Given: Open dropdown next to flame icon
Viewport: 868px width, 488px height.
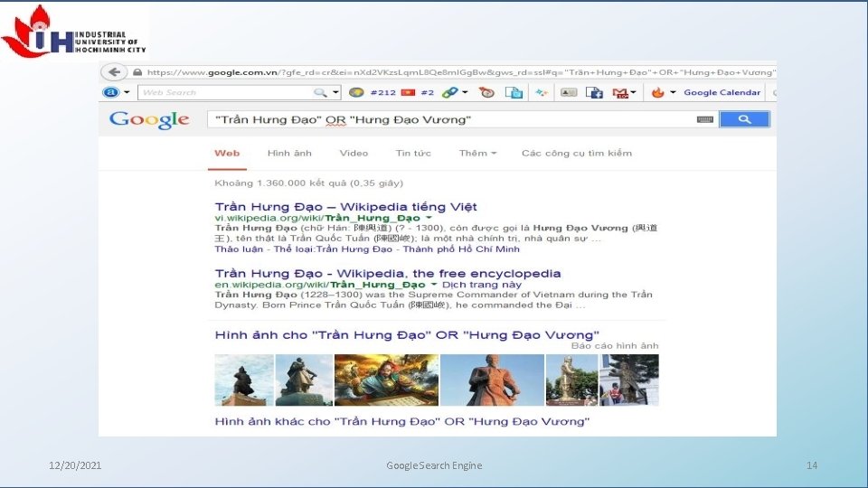Looking at the screenshot, I should coord(673,92).
